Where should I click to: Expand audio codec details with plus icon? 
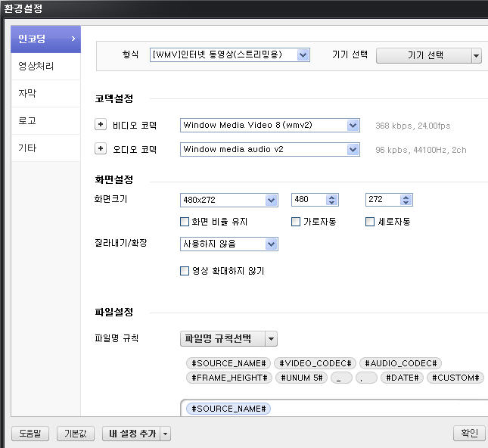click(x=101, y=148)
